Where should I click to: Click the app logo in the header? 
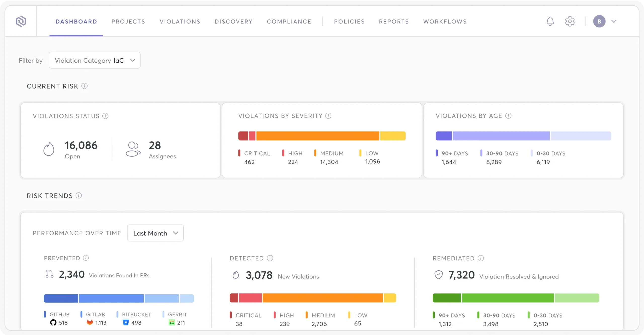(x=21, y=21)
